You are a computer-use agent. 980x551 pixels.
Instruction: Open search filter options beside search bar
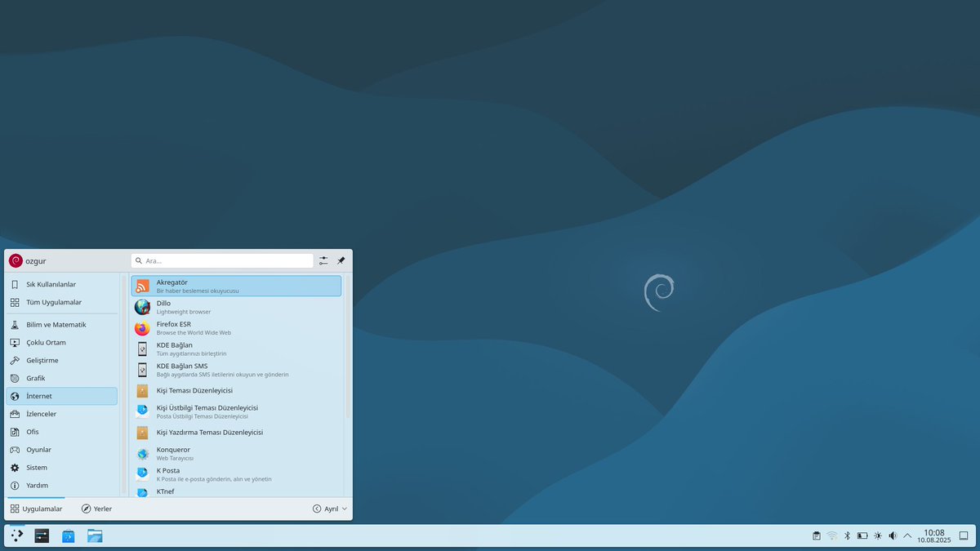323,260
